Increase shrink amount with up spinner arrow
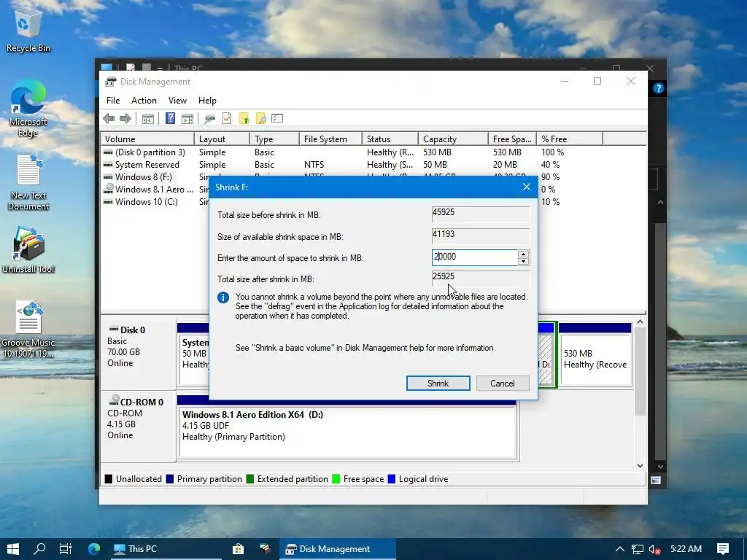Screen dimensions: 747x560 tap(523, 254)
